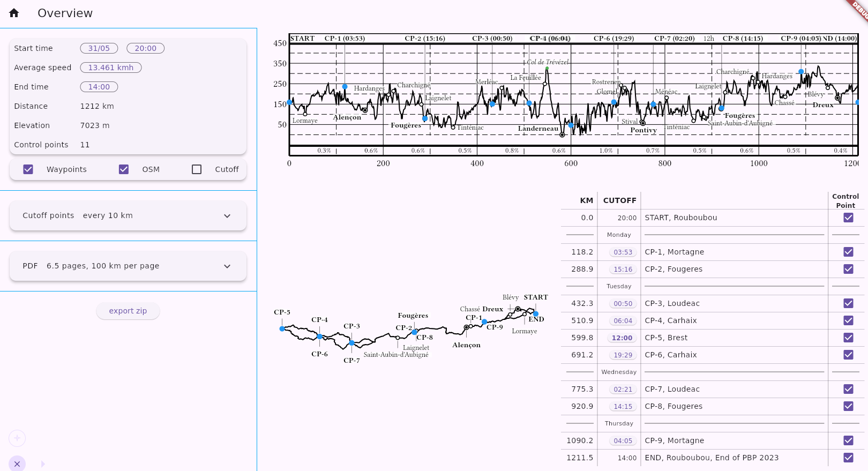Screen dimensions: 868x471
Task: Untick control point for CP-1, Mortagne
Action: [848, 252]
